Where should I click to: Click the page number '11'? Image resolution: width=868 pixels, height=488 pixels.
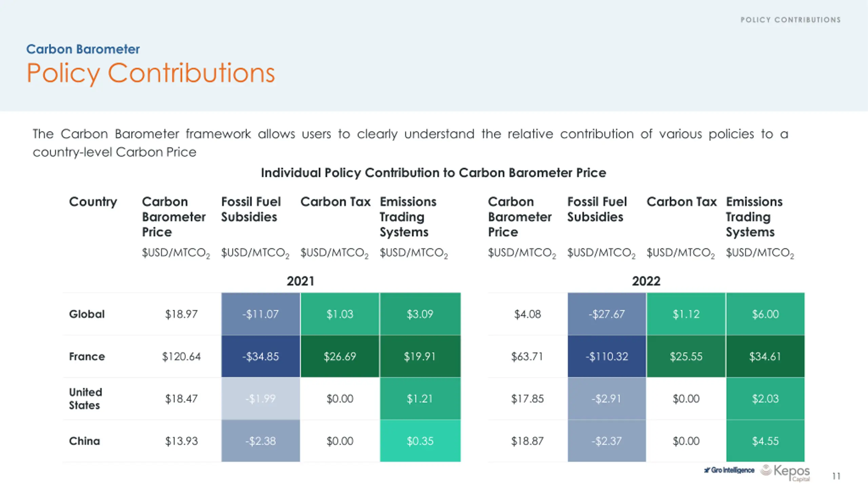(x=836, y=476)
